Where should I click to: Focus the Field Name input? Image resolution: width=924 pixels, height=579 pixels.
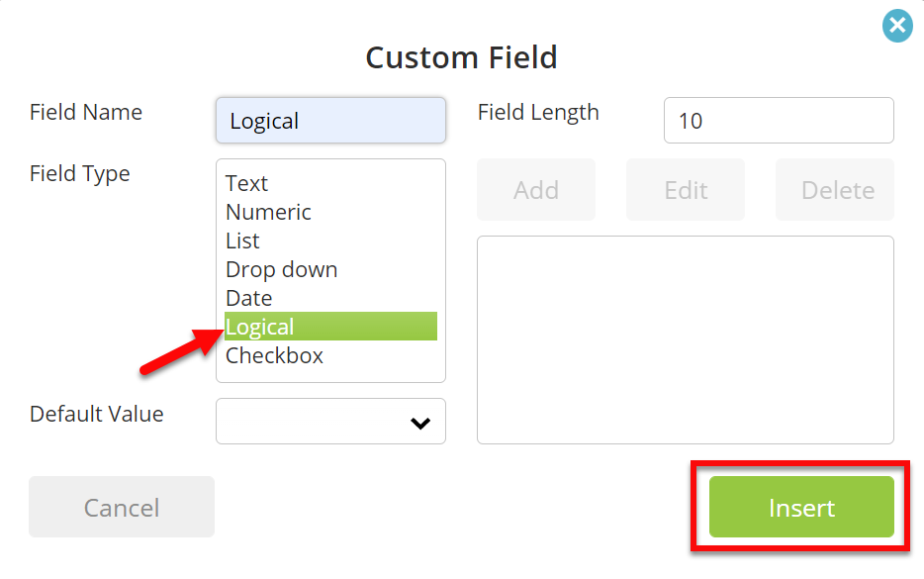330,121
